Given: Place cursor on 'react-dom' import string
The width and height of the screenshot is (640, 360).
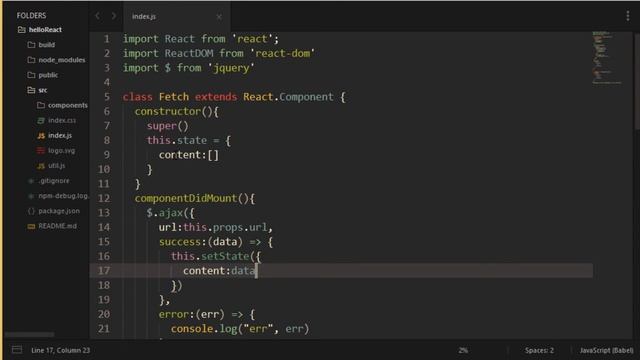Looking at the screenshot, I should click(x=282, y=53).
